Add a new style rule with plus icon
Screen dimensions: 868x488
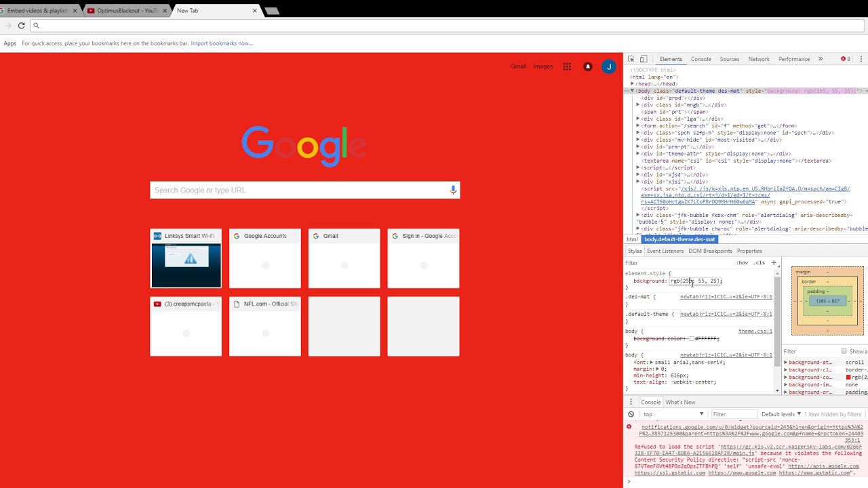pos(773,262)
